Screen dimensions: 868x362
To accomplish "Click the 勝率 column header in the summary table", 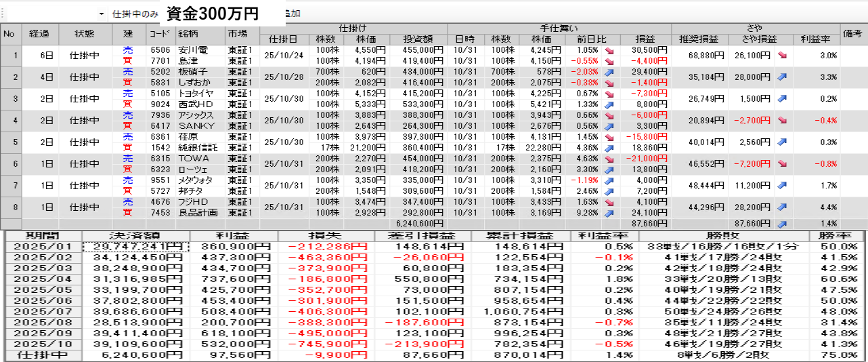I will (x=838, y=236).
